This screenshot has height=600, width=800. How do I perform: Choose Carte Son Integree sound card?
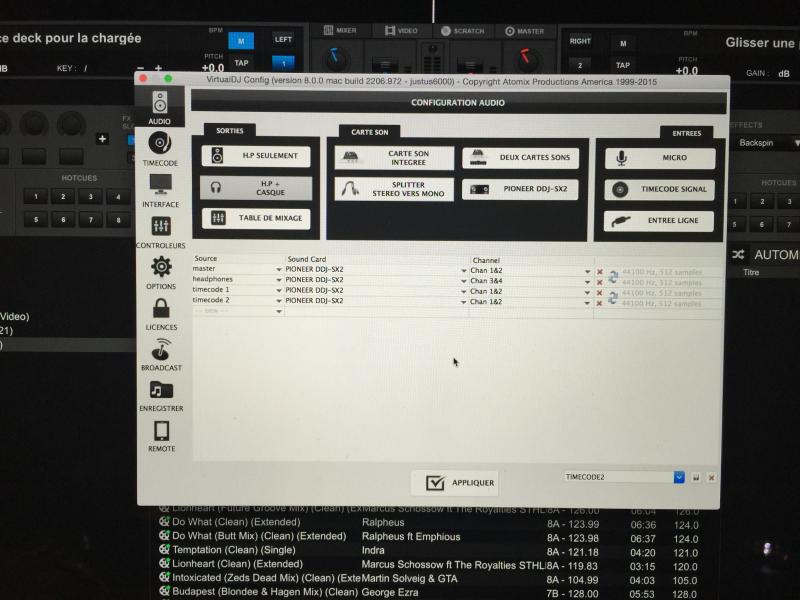pos(394,158)
